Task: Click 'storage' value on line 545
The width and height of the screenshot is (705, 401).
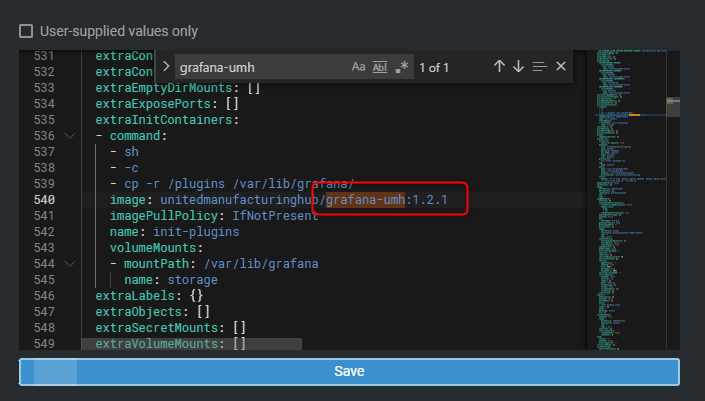Action: click(193, 280)
